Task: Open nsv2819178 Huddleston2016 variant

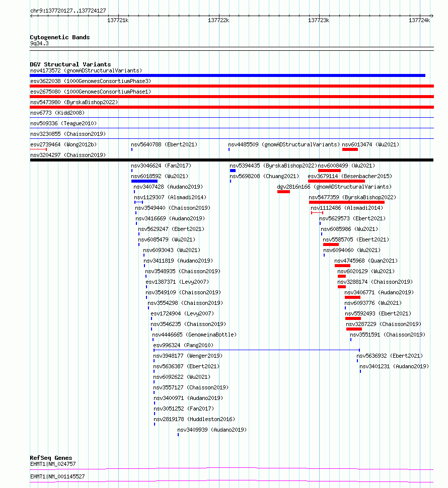Action: click(194, 420)
